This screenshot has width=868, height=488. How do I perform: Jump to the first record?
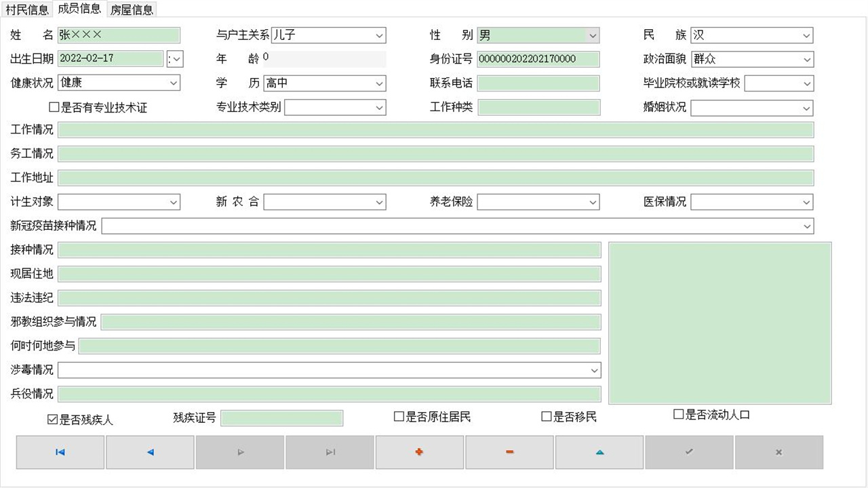click(60, 452)
